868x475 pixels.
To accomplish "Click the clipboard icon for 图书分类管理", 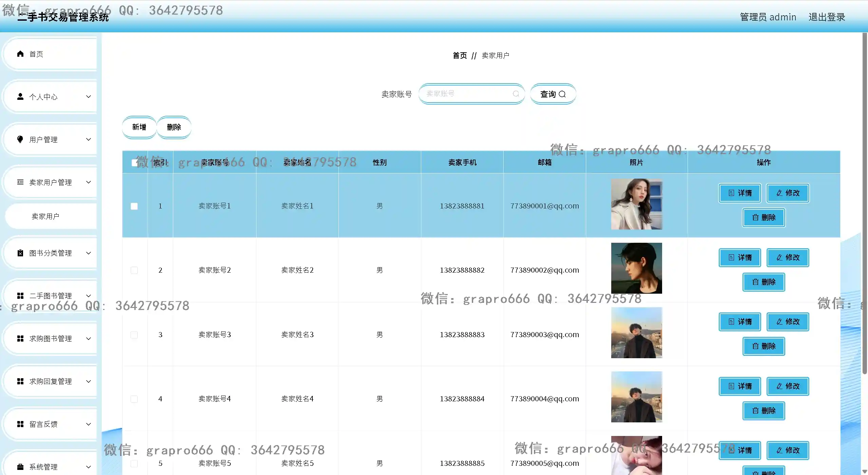I will click(x=20, y=253).
